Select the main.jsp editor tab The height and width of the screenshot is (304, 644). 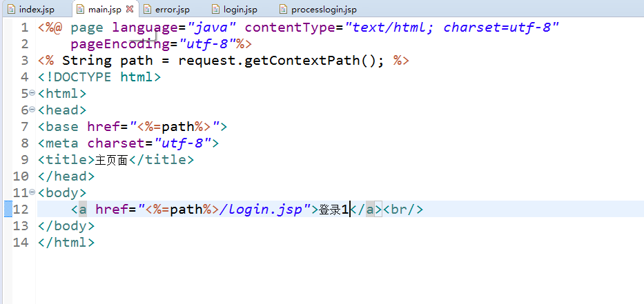point(104,9)
